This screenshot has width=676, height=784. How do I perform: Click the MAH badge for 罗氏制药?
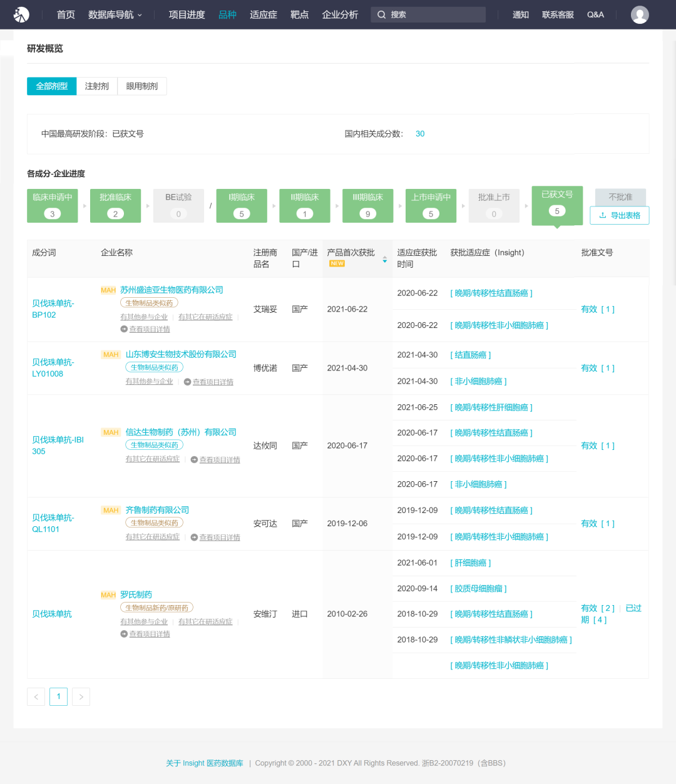pyautogui.click(x=108, y=595)
